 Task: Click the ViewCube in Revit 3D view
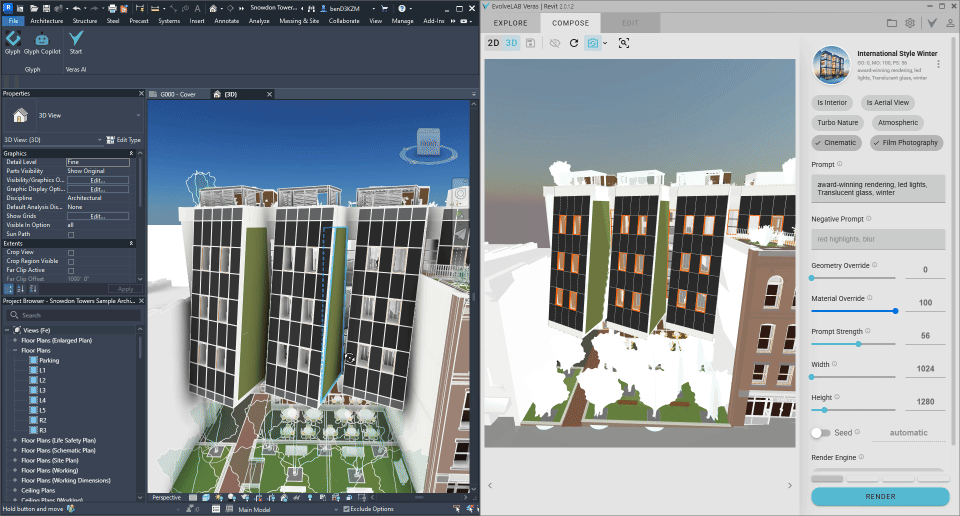click(x=429, y=144)
